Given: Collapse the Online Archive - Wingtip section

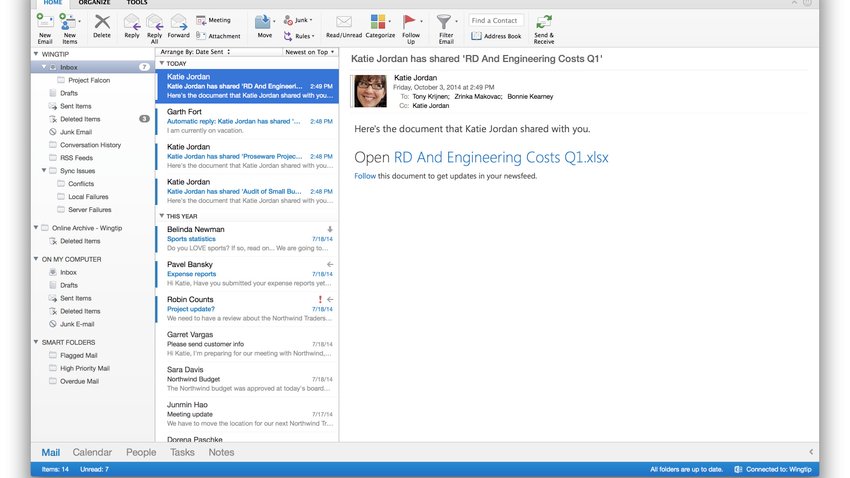Looking at the screenshot, I should coord(36,228).
